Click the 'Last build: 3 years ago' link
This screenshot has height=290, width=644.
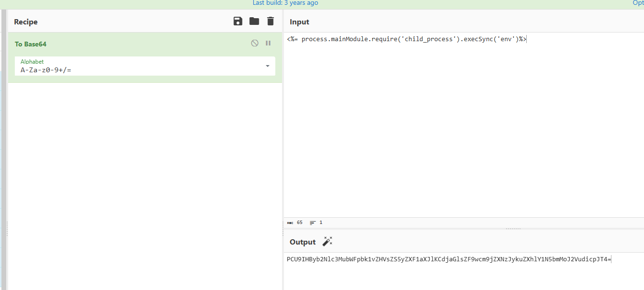click(x=285, y=3)
